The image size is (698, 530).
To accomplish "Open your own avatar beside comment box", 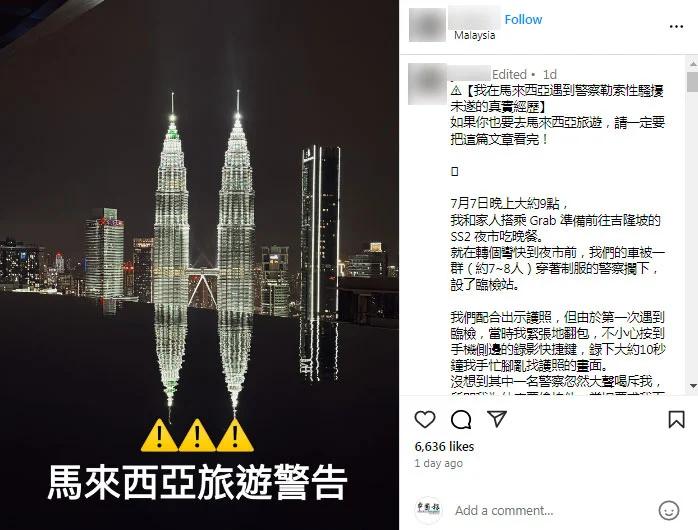I will click(x=428, y=510).
